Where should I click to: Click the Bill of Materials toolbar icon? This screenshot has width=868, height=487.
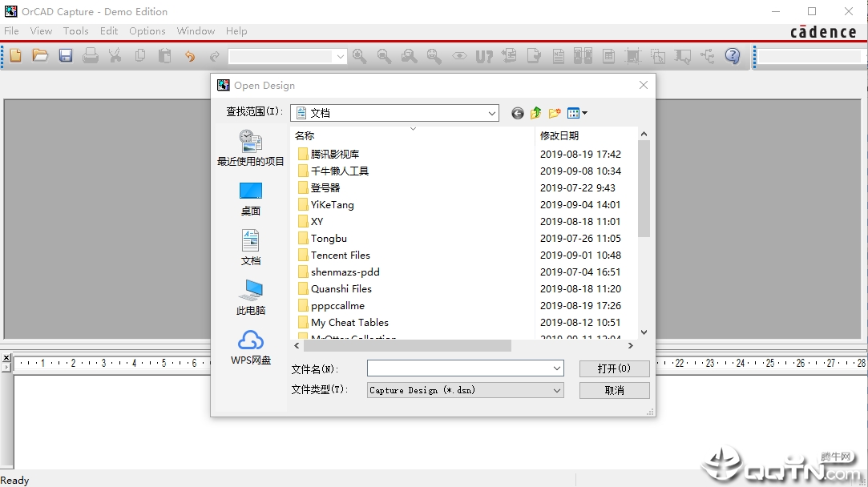tap(608, 56)
